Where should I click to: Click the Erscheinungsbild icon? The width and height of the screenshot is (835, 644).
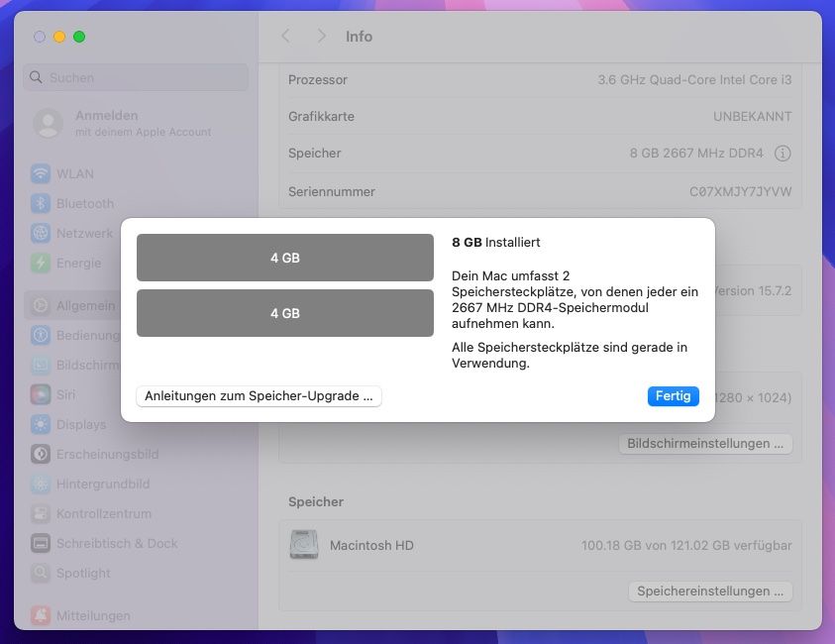[x=41, y=455]
